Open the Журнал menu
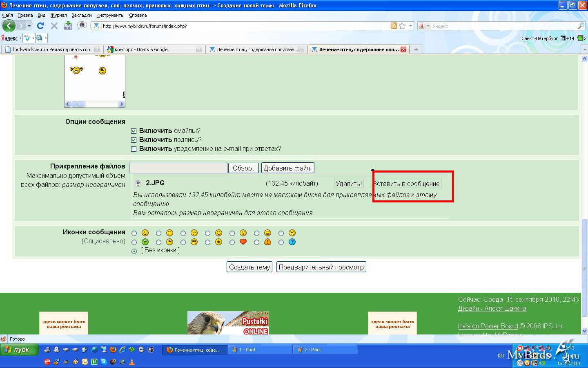The width and height of the screenshot is (588, 368). pyautogui.click(x=58, y=15)
